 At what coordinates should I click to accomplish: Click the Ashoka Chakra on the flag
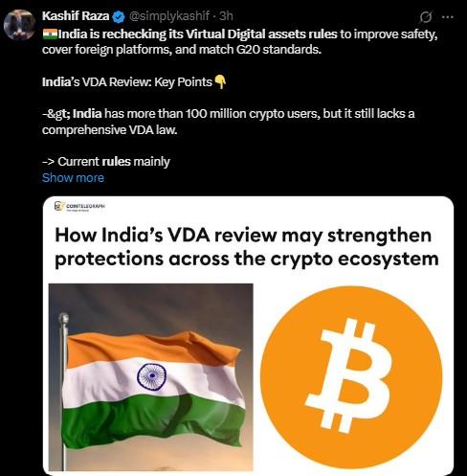151,376
